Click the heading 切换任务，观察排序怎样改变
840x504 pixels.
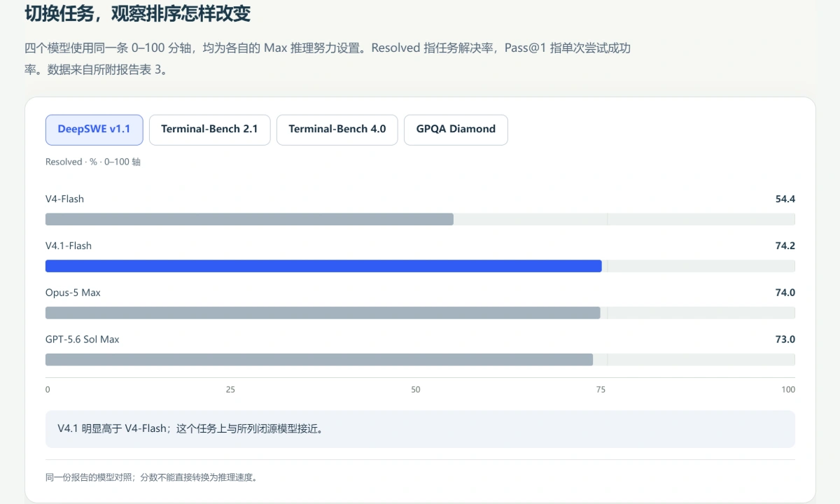click(x=137, y=13)
